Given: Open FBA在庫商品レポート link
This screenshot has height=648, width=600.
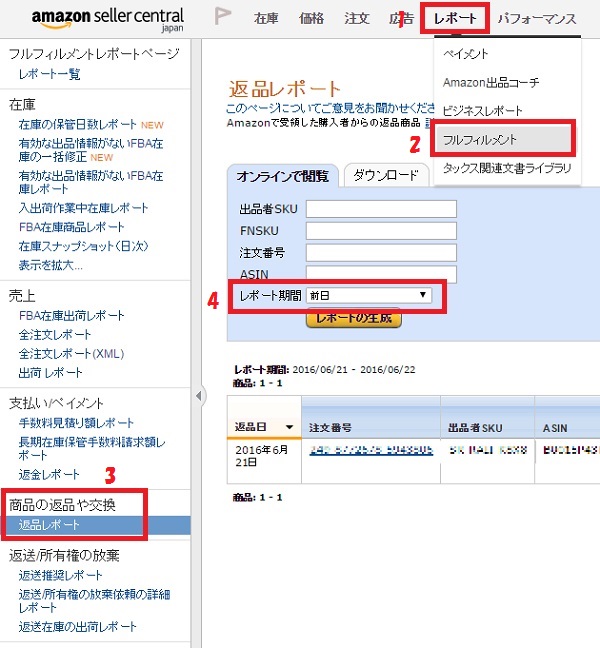Looking at the screenshot, I should tap(71, 227).
